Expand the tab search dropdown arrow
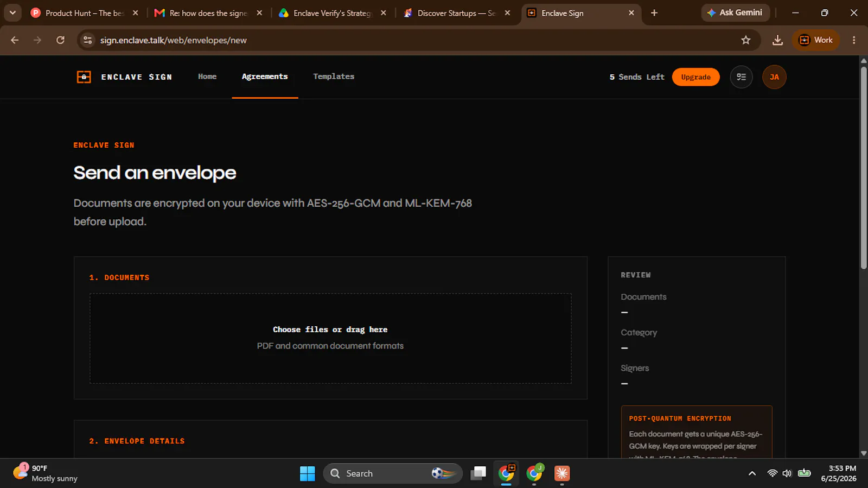Screen dimensions: 868x488 pos(12,12)
